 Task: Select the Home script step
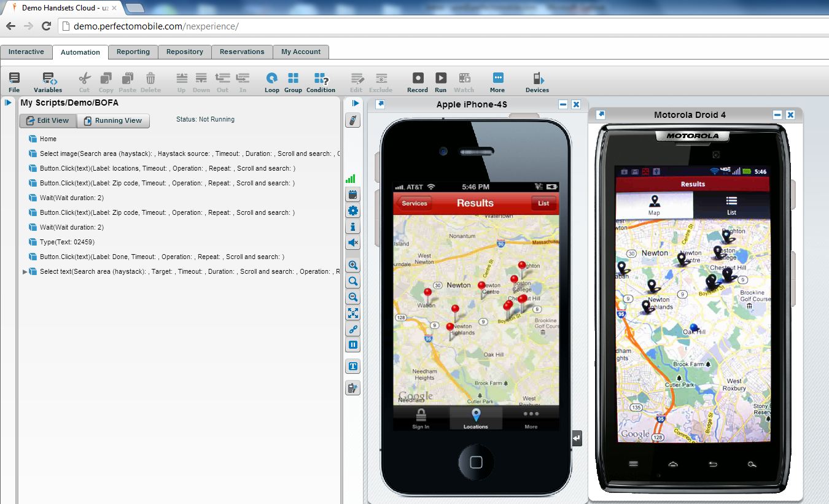(48, 139)
